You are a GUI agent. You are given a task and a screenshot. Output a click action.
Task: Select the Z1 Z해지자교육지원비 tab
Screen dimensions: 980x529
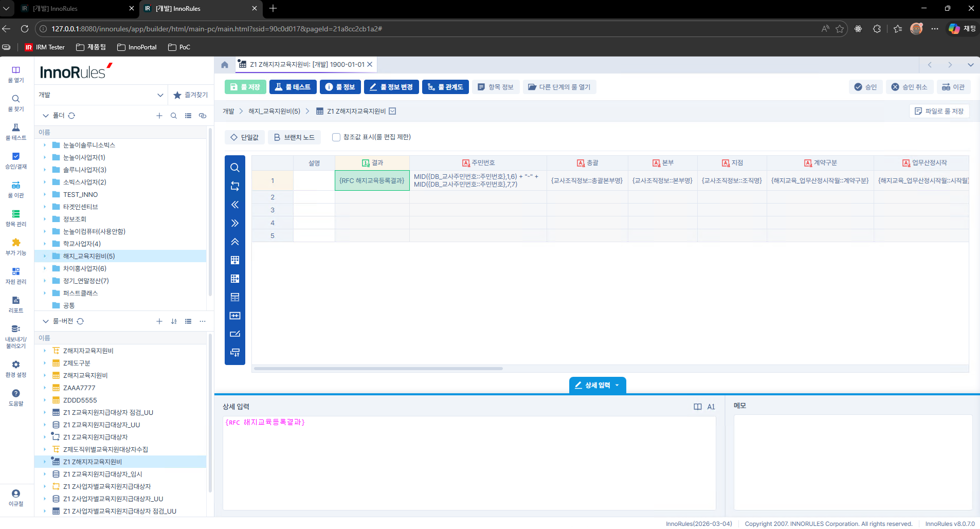click(x=306, y=65)
